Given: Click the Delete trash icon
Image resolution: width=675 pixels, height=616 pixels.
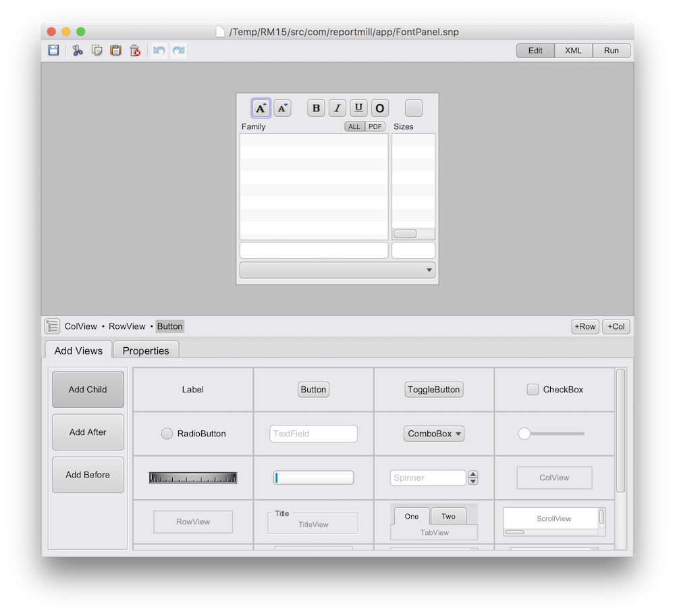Looking at the screenshot, I should click(x=135, y=51).
